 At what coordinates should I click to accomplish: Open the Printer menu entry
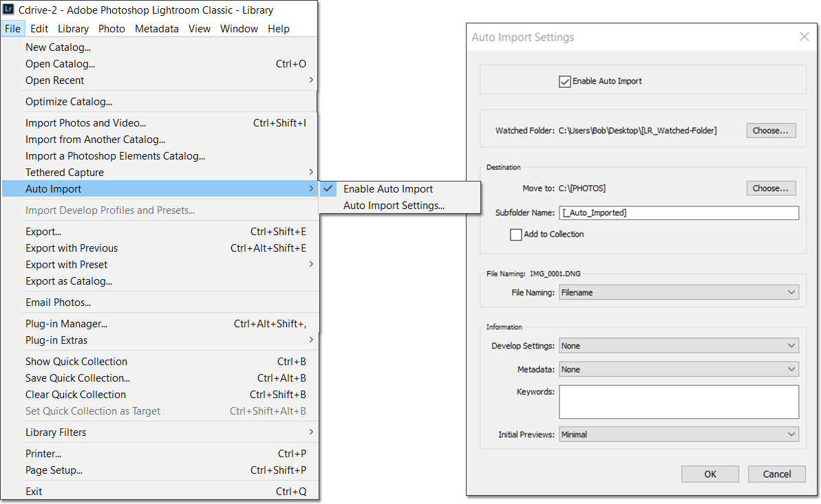(x=160, y=454)
